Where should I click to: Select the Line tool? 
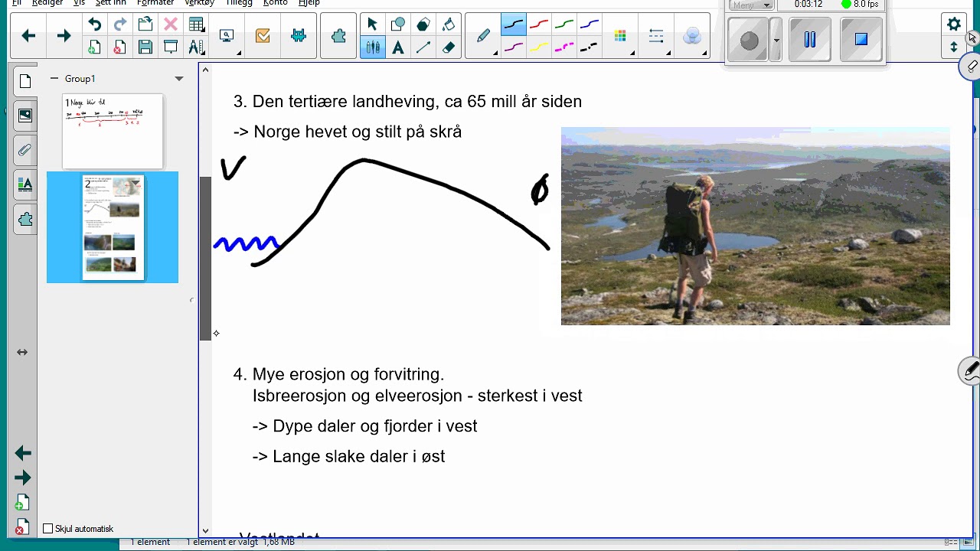pos(423,47)
